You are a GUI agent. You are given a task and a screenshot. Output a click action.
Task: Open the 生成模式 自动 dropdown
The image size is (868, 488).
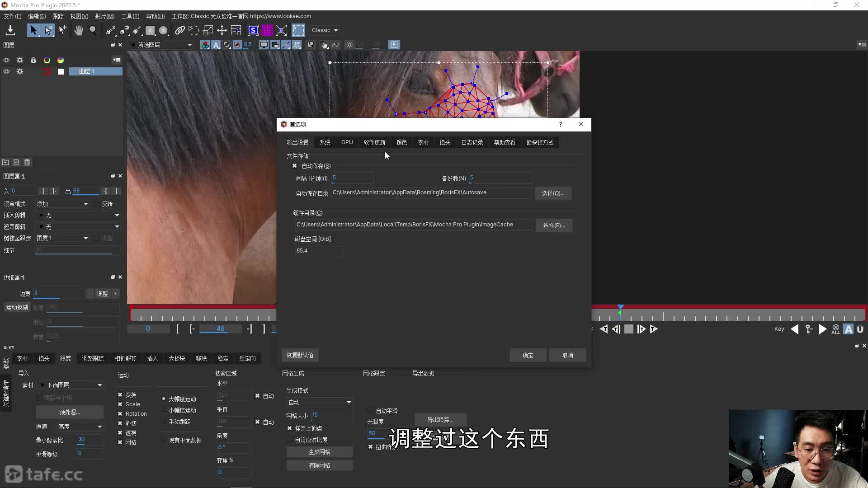click(x=319, y=402)
